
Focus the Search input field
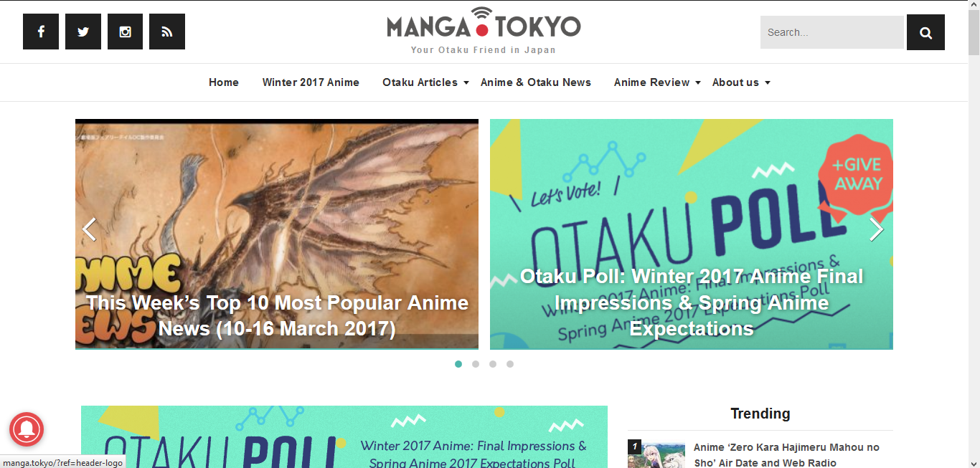coord(832,32)
